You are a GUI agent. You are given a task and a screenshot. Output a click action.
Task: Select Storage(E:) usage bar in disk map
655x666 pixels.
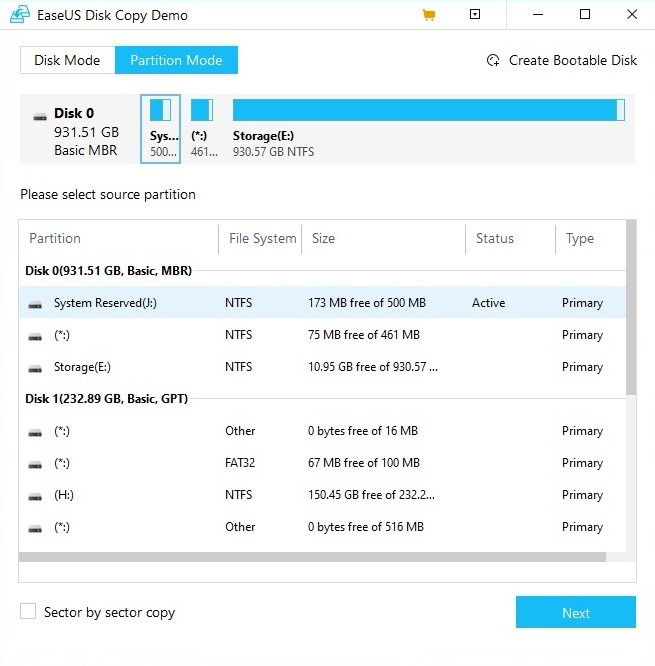pyautogui.click(x=429, y=110)
